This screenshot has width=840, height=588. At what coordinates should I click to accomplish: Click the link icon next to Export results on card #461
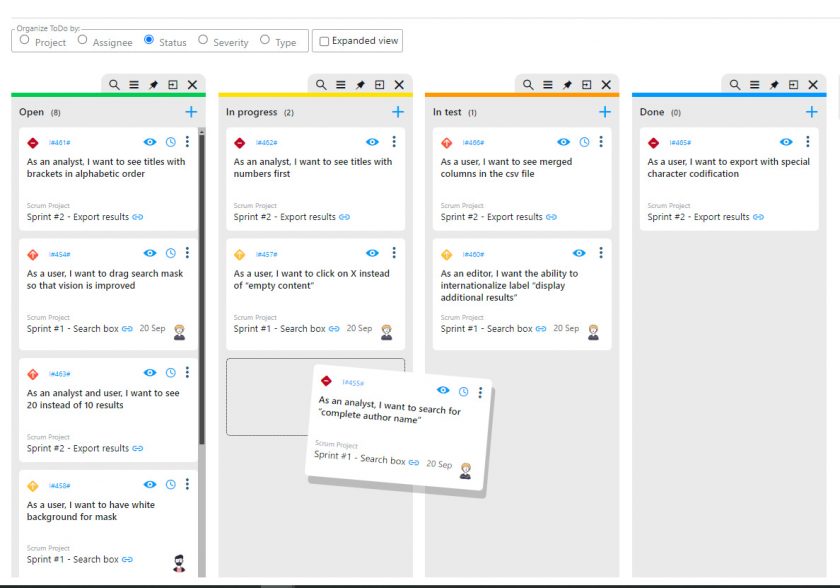[139, 217]
